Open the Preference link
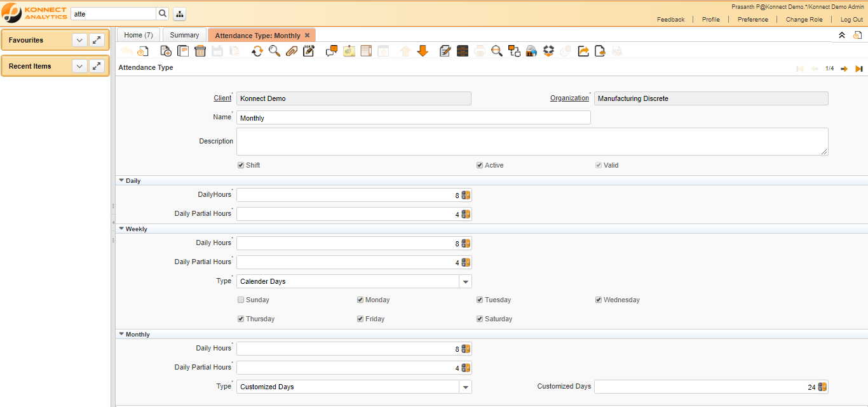 pos(753,20)
